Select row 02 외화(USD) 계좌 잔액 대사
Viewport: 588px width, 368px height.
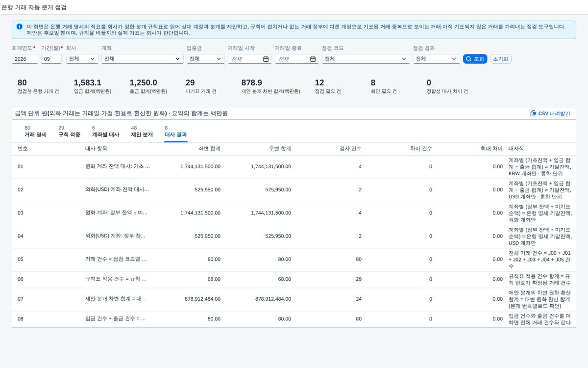pos(294,190)
